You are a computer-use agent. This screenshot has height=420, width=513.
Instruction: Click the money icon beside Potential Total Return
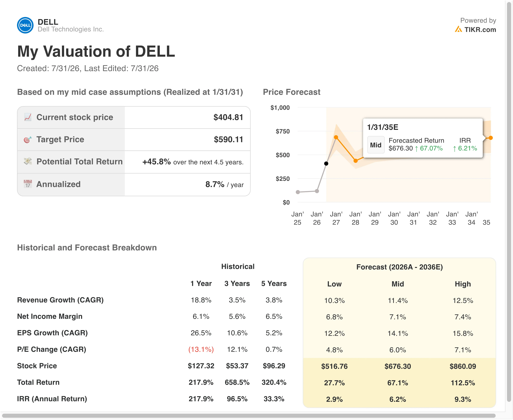pyautogui.click(x=28, y=161)
